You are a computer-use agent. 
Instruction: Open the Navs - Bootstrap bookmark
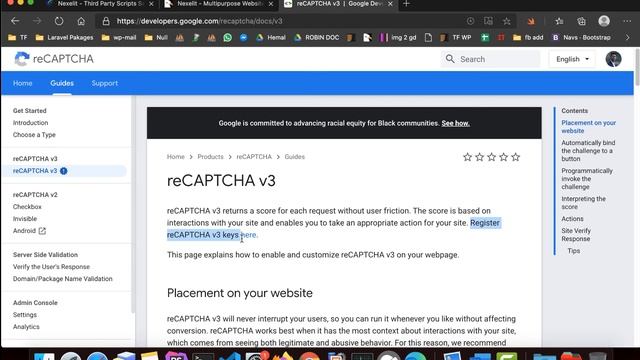coord(581,38)
